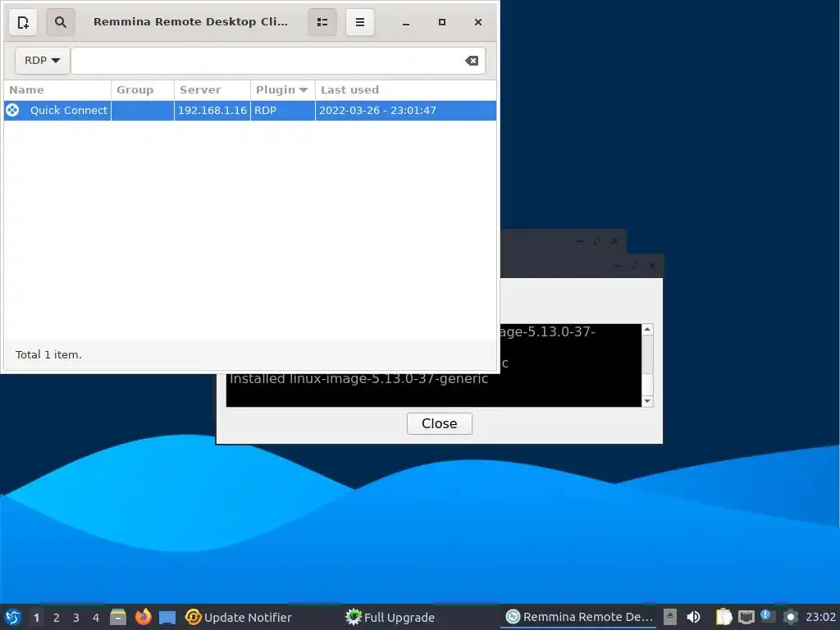Switch to the Remmina taskbar entry
This screenshot has height=630, width=840.
click(x=579, y=617)
